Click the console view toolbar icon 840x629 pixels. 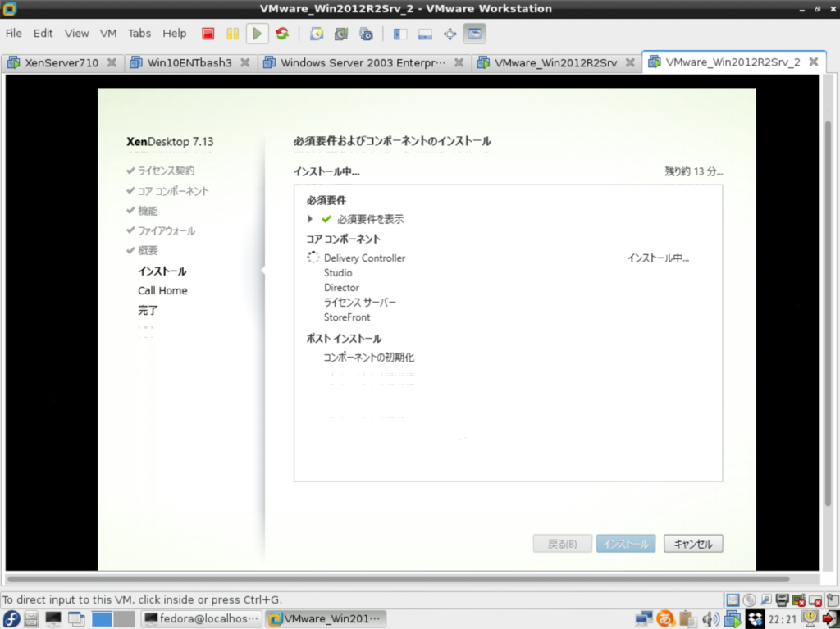[x=475, y=34]
